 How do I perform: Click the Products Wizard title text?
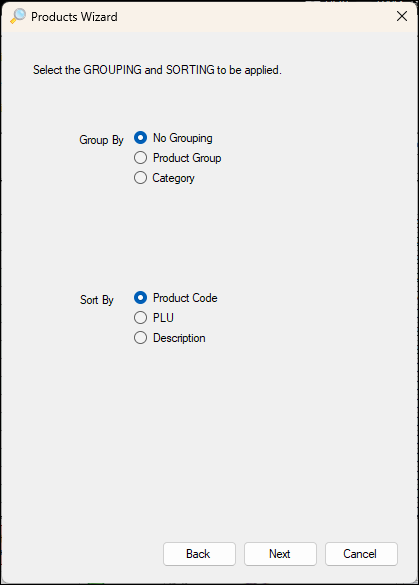(x=74, y=17)
